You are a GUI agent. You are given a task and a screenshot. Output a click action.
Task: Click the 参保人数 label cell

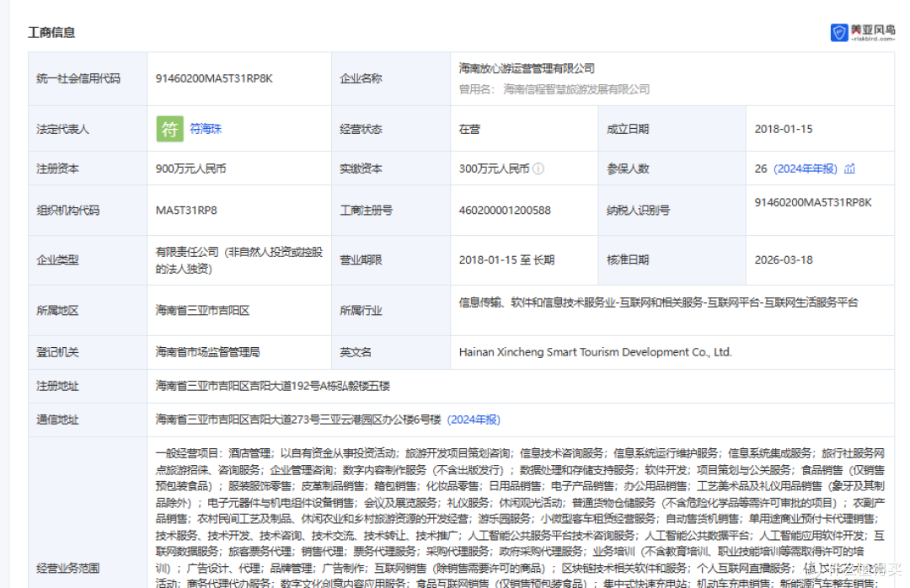pyautogui.click(x=672, y=169)
